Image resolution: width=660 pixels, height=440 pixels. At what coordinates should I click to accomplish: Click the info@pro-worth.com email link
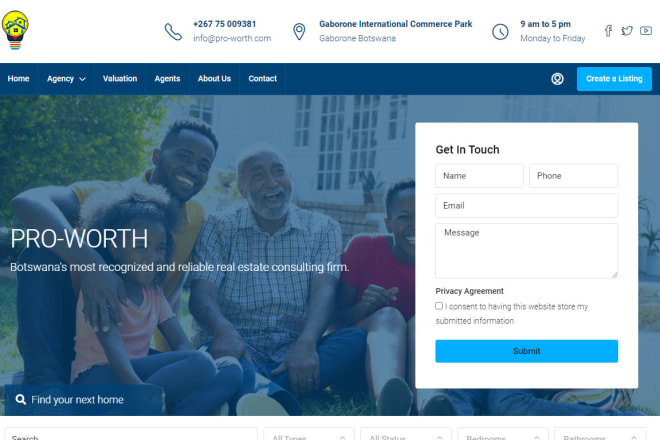pyautogui.click(x=232, y=38)
